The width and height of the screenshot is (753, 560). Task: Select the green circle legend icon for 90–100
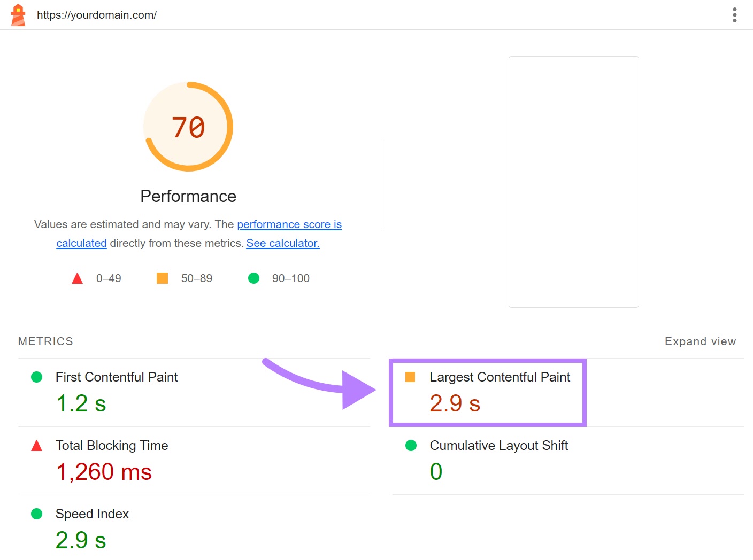pos(253,278)
